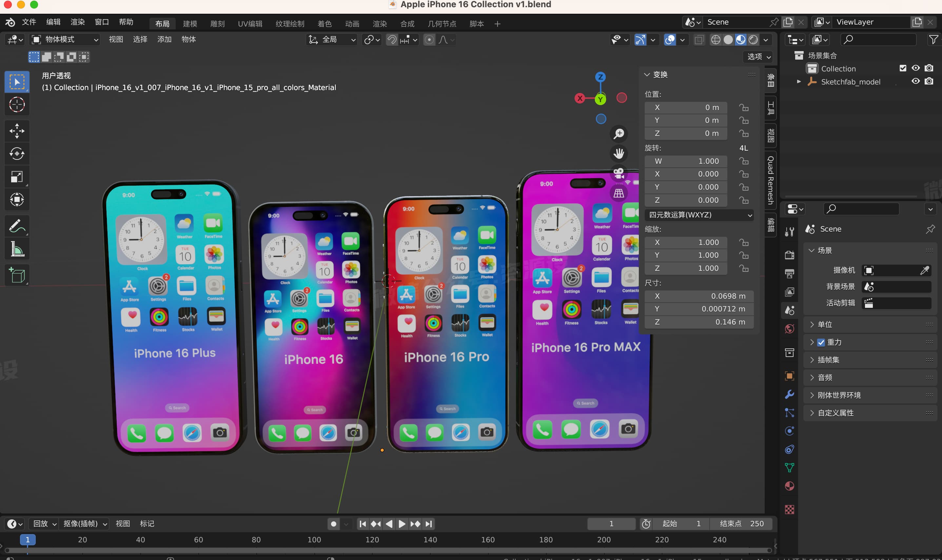Switch perspective/orthographic grid icon
Screen dimensions: 942x560
point(619,193)
